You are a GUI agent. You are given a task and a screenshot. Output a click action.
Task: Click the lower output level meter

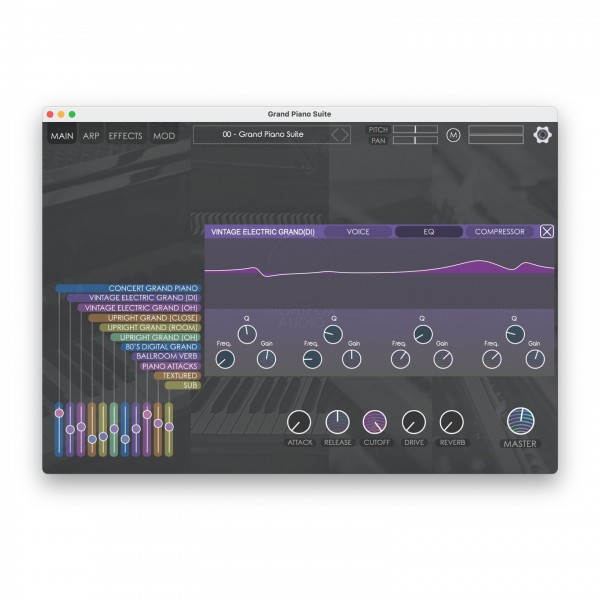tap(496, 140)
